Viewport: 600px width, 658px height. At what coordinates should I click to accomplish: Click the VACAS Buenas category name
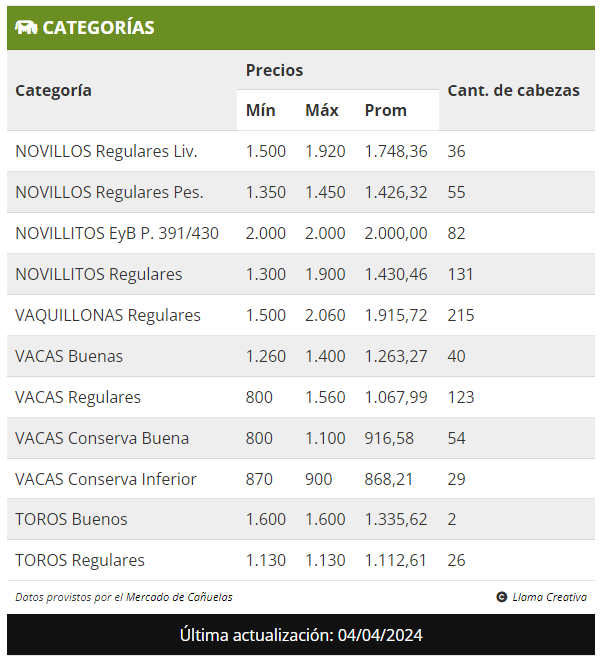[69, 356]
